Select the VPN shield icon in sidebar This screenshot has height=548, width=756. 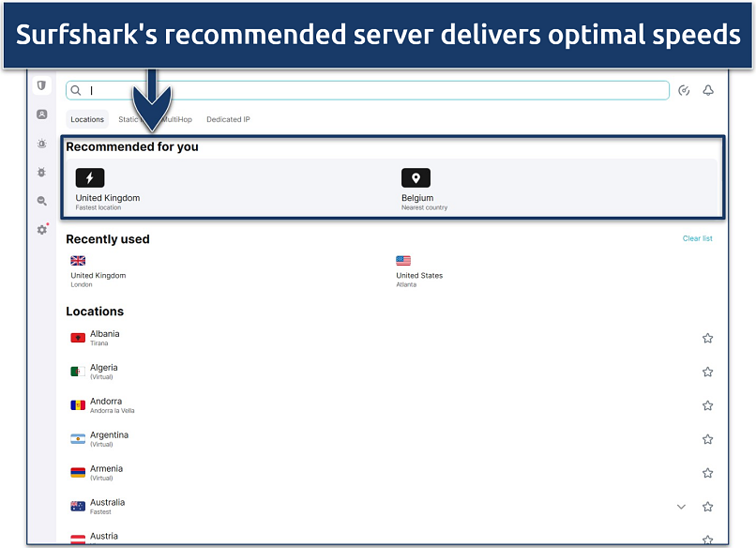click(41, 85)
